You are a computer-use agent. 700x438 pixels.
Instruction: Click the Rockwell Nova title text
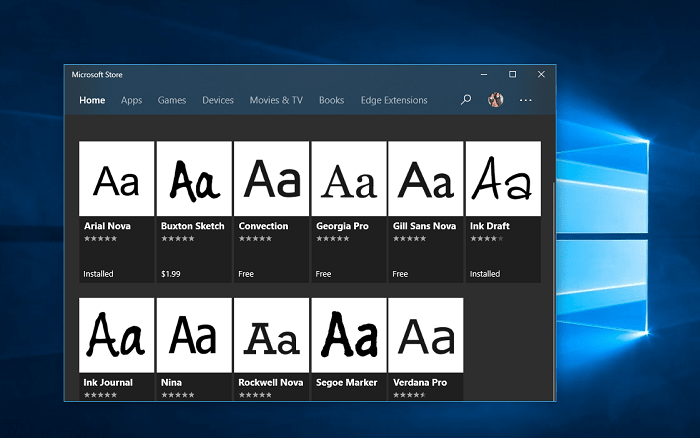click(271, 383)
